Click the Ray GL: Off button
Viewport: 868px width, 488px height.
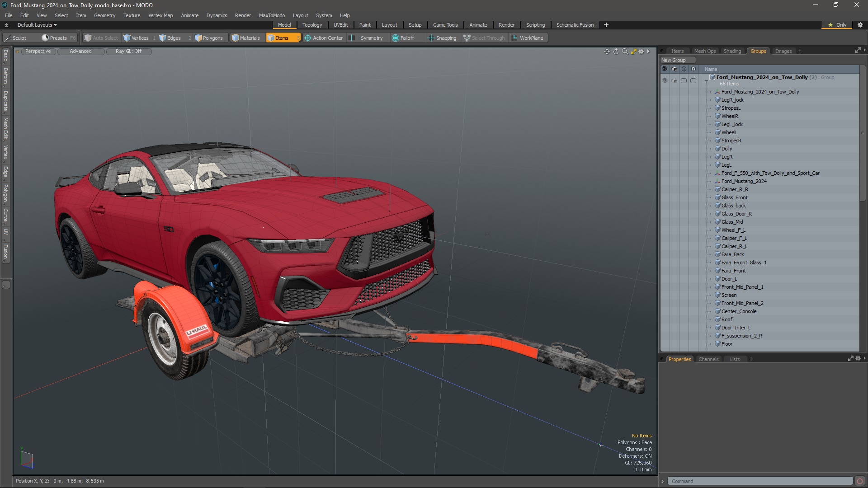[x=128, y=52]
